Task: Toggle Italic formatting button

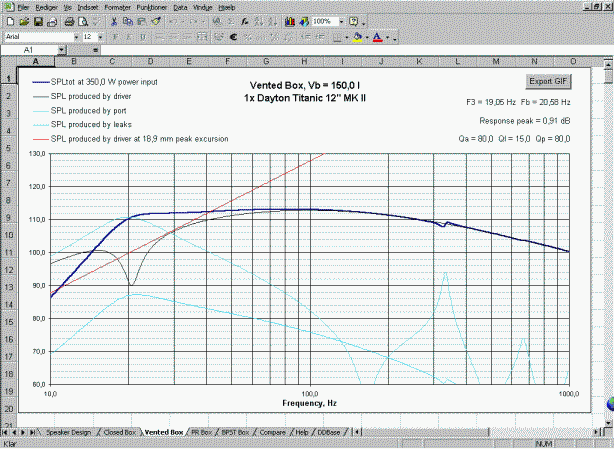Action: [129, 37]
